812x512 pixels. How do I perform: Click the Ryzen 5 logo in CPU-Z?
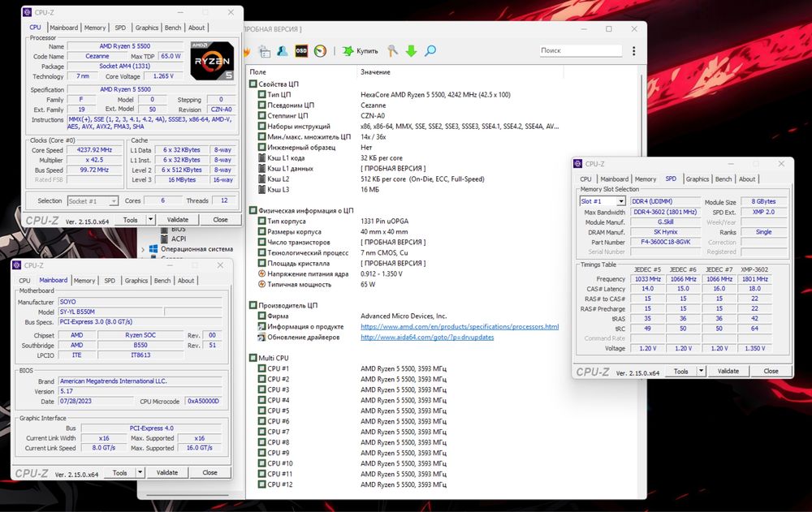pos(212,61)
